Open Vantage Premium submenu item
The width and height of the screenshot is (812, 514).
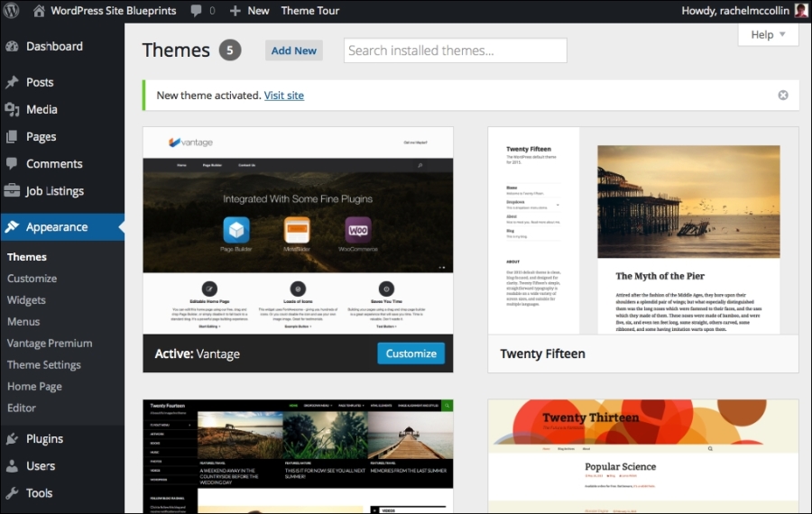pyautogui.click(x=50, y=344)
